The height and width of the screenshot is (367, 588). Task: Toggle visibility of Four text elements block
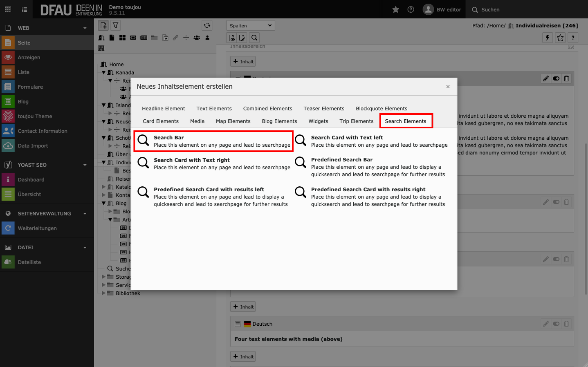[x=556, y=324]
